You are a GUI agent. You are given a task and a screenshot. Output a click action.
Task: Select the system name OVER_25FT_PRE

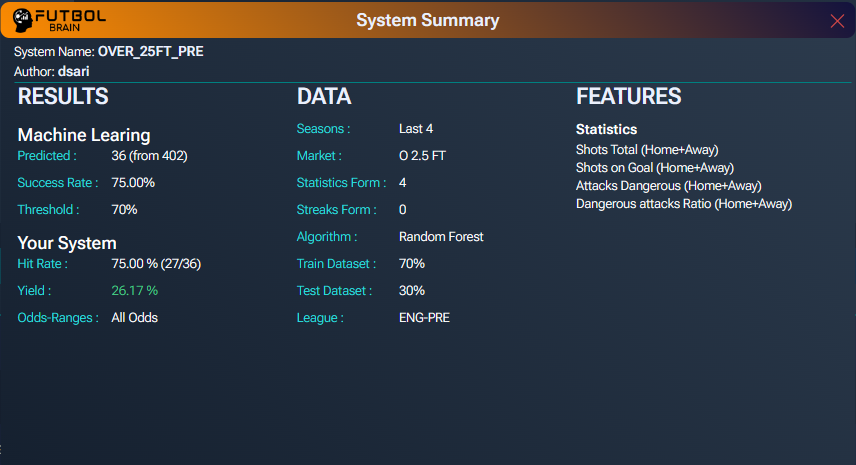(x=150, y=51)
